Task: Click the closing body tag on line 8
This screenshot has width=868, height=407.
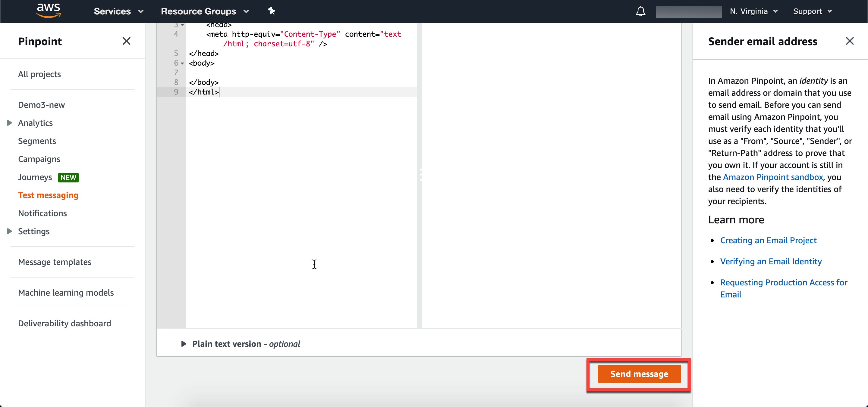Action: (x=203, y=82)
